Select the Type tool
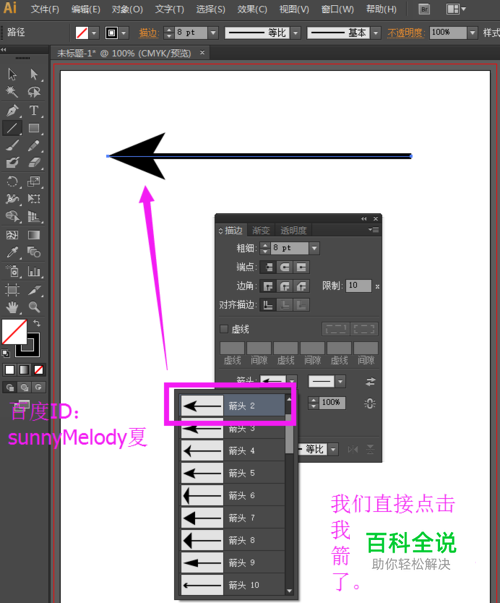The width and height of the screenshot is (500, 603). pyautogui.click(x=34, y=110)
